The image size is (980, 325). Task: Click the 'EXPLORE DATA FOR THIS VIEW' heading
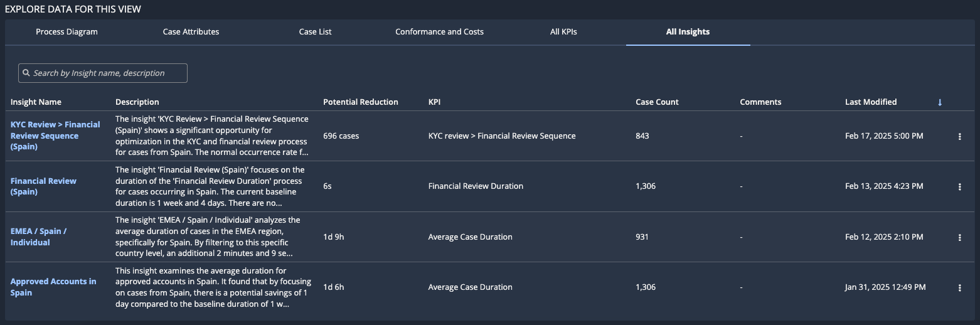[x=73, y=9]
